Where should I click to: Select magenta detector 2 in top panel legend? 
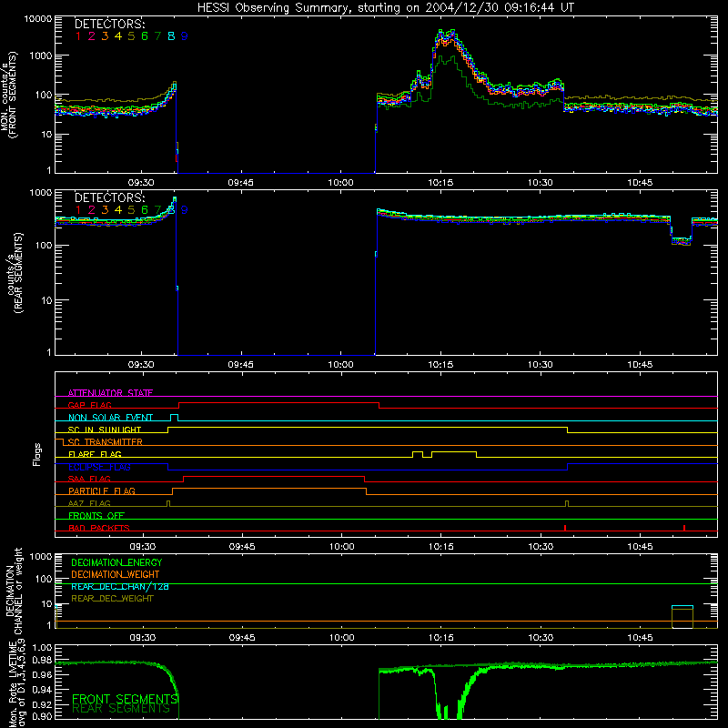point(92,36)
